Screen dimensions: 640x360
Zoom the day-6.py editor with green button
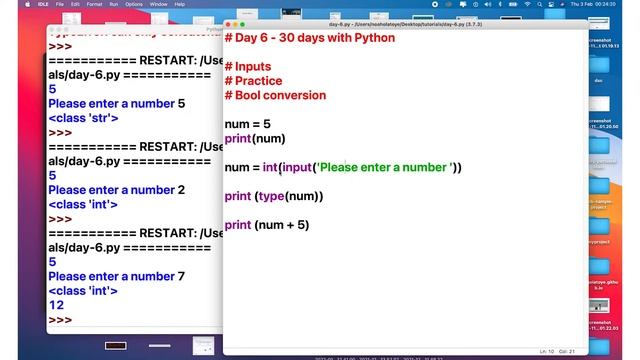(242, 25)
